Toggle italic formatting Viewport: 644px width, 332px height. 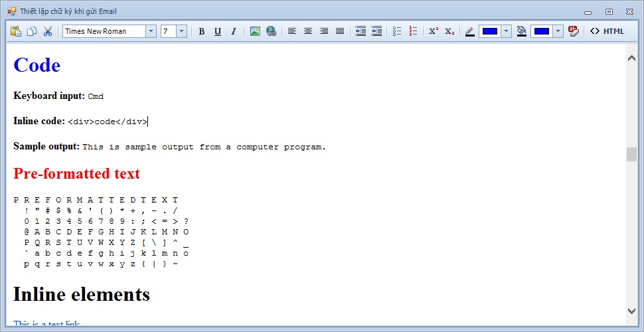[233, 31]
